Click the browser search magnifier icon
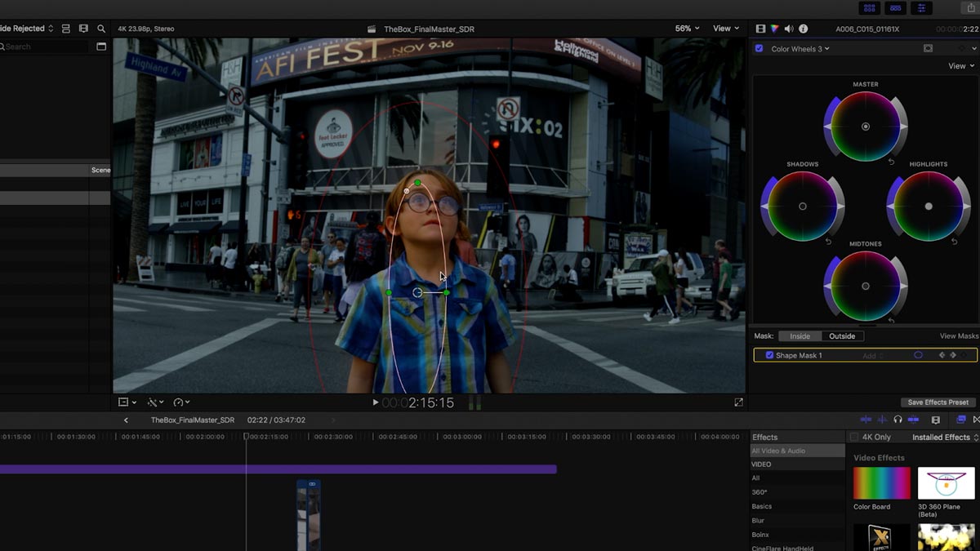Image resolution: width=980 pixels, height=551 pixels. [x=101, y=29]
